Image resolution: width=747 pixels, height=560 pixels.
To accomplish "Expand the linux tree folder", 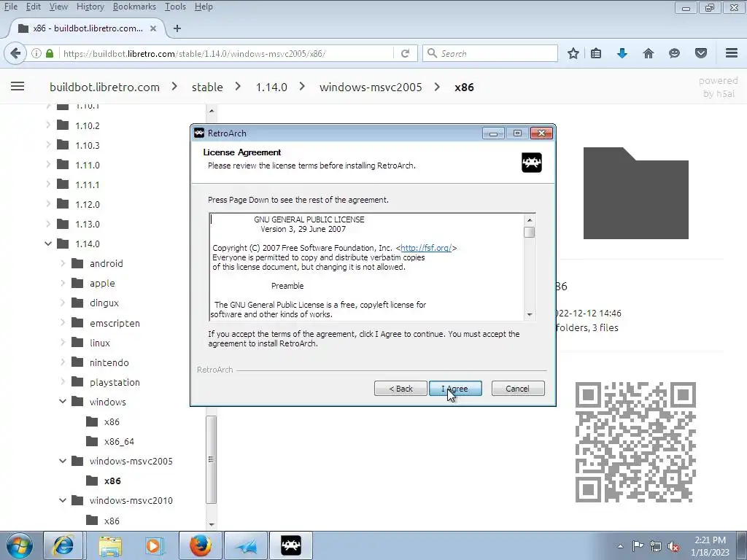I will (63, 343).
